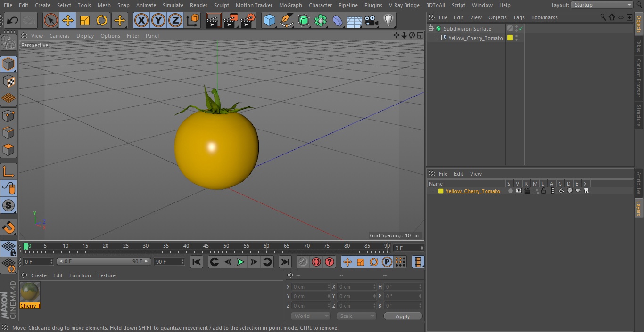Screen dimensions: 644x332
Task: Expand the Yellow_Cherry_Tomato object
Action: pos(436,38)
